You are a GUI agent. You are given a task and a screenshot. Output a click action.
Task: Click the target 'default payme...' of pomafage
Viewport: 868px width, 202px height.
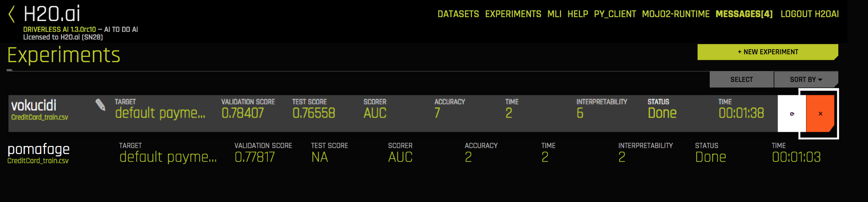168,157
